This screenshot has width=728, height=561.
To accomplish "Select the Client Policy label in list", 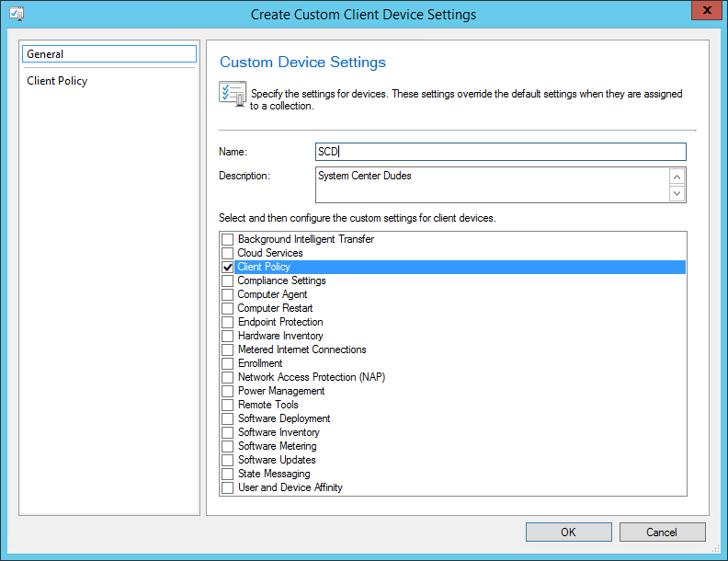I will click(x=264, y=267).
